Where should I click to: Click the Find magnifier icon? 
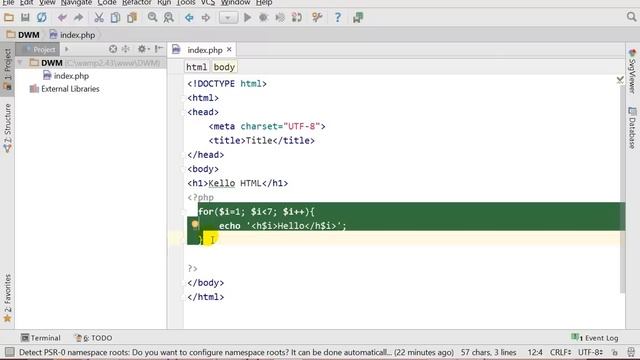click(152, 18)
